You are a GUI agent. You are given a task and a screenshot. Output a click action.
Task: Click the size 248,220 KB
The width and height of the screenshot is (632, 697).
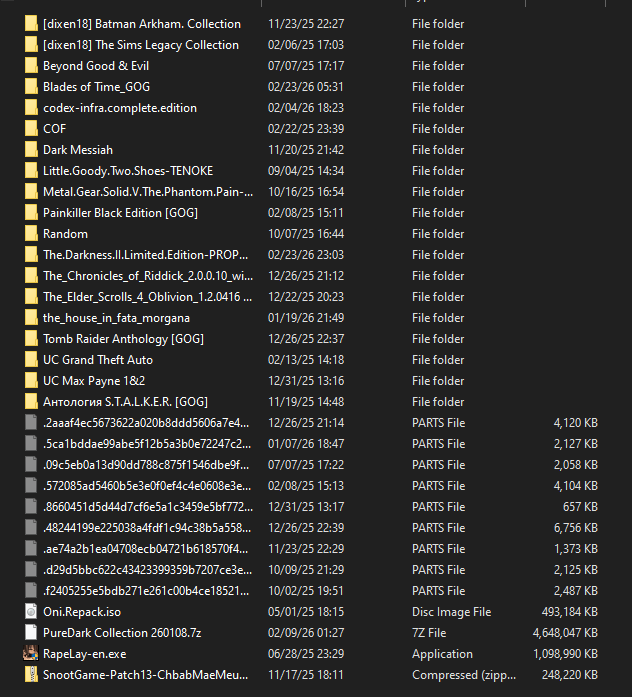tap(570, 675)
